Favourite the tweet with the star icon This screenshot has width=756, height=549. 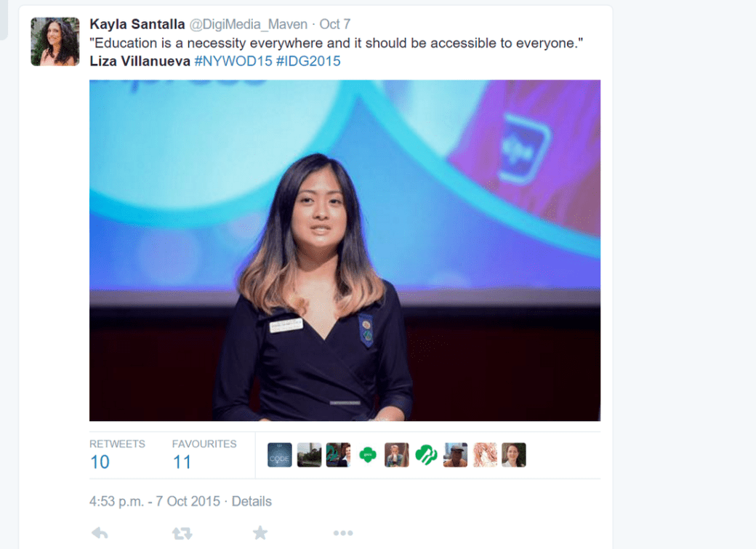(260, 532)
